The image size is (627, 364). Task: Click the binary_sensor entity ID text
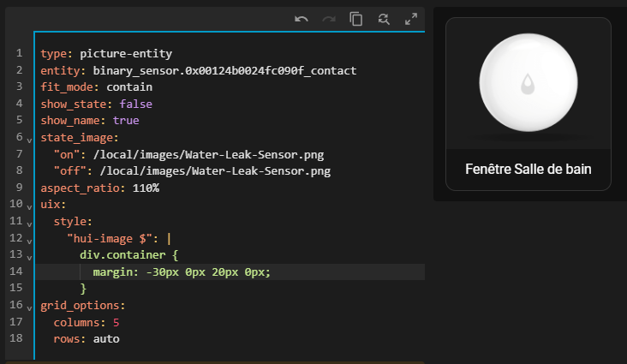(x=224, y=70)
